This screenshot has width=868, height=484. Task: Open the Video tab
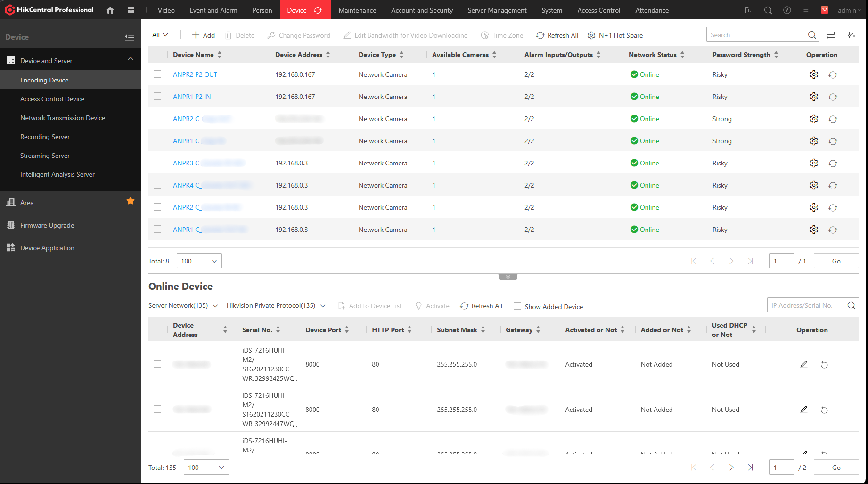[x=166, y=10]
